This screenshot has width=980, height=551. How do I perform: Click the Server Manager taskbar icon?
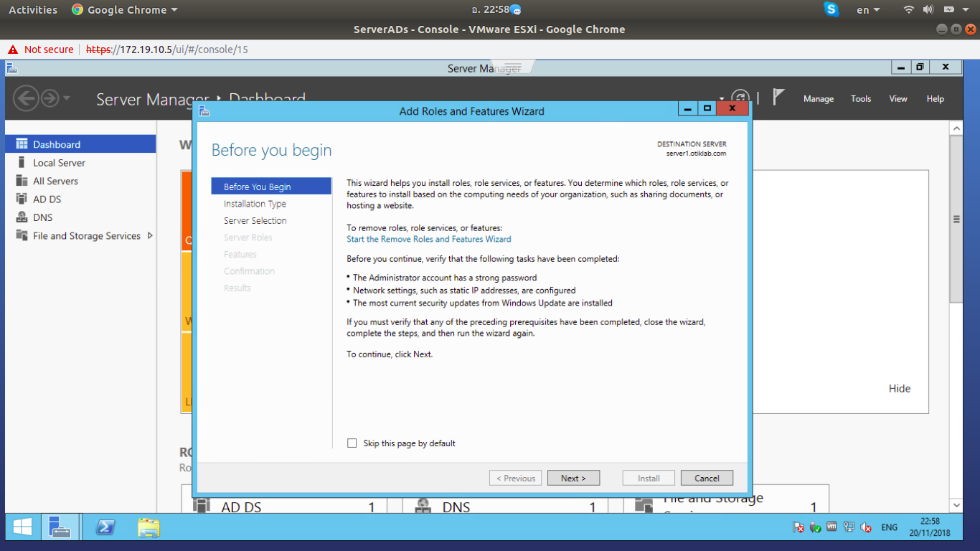(x=60, y=527)
